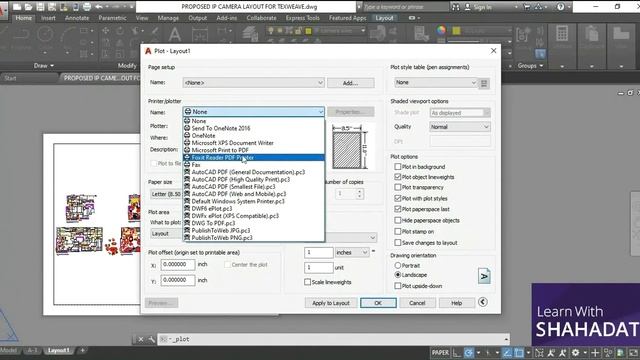Click OK in Plot dialog
This screenshot has width=640, height=360.
(x=378, y=303)
